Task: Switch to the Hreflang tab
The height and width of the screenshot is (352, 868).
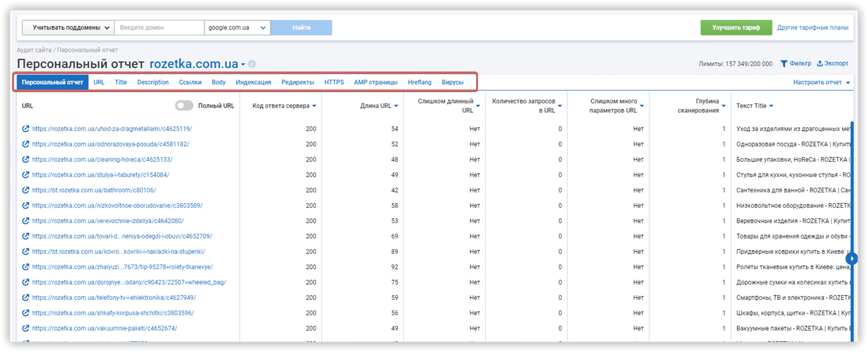Action: click(x=419, y=82)
